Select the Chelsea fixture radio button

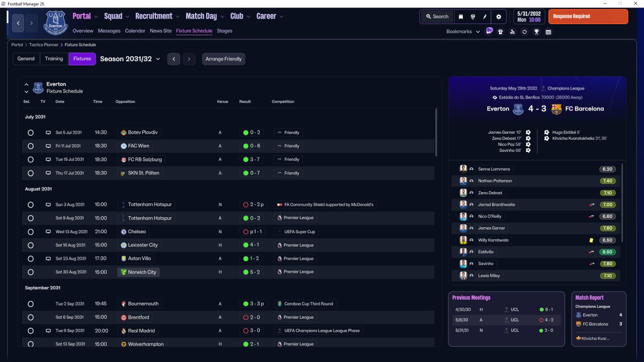[31, 232]
